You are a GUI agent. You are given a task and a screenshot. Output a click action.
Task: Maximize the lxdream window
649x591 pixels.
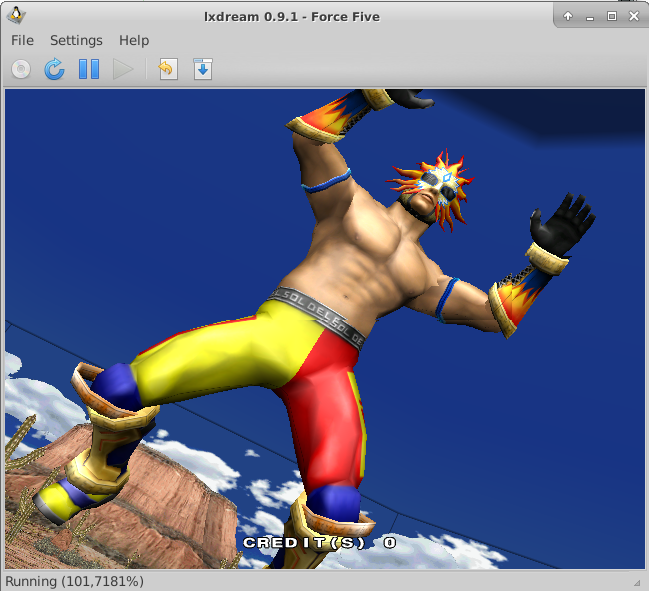tap(612, 16)
